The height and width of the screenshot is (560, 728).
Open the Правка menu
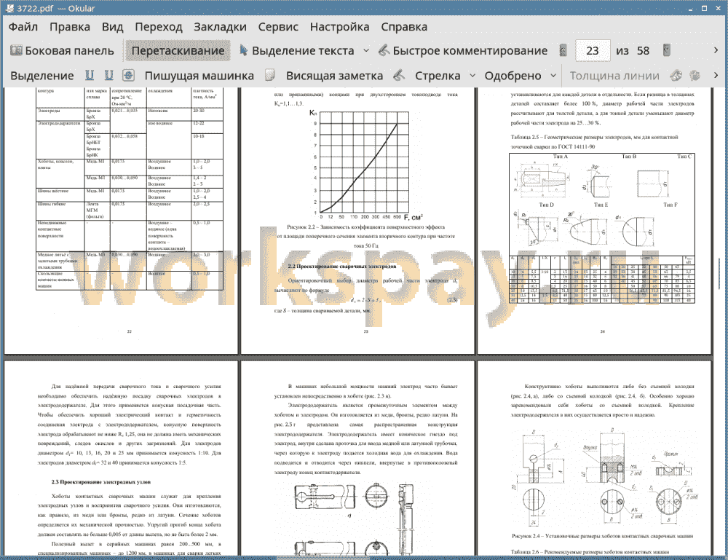tap(70, 27)
